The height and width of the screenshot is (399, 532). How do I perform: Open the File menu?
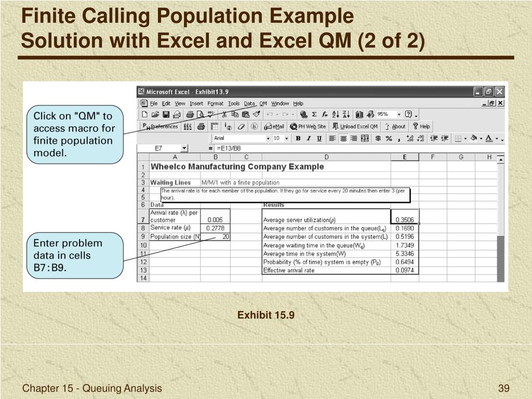154,103
